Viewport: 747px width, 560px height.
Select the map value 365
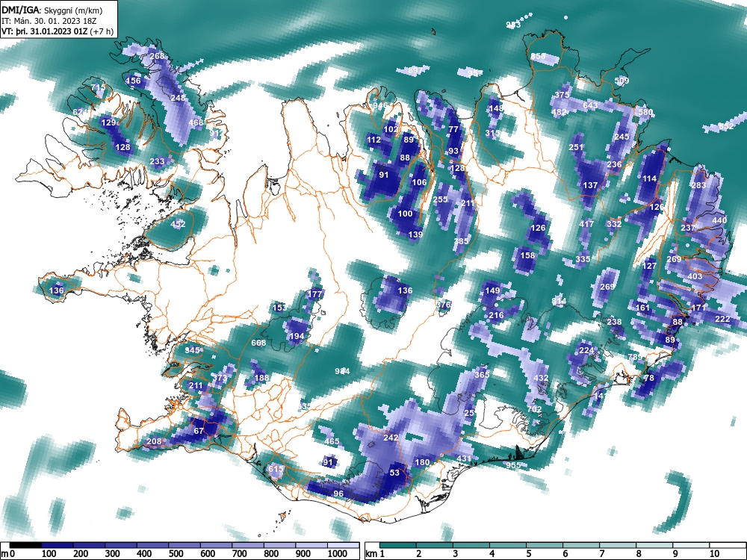[482, 374]
